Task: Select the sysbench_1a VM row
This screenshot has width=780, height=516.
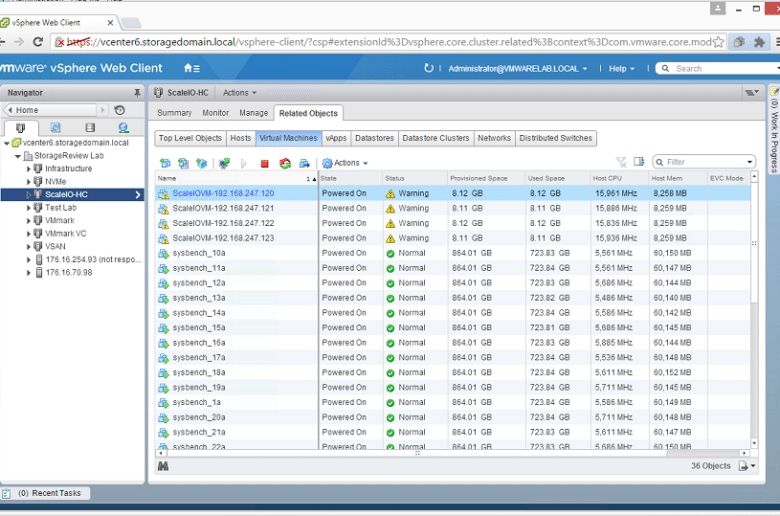Action: 453,402
